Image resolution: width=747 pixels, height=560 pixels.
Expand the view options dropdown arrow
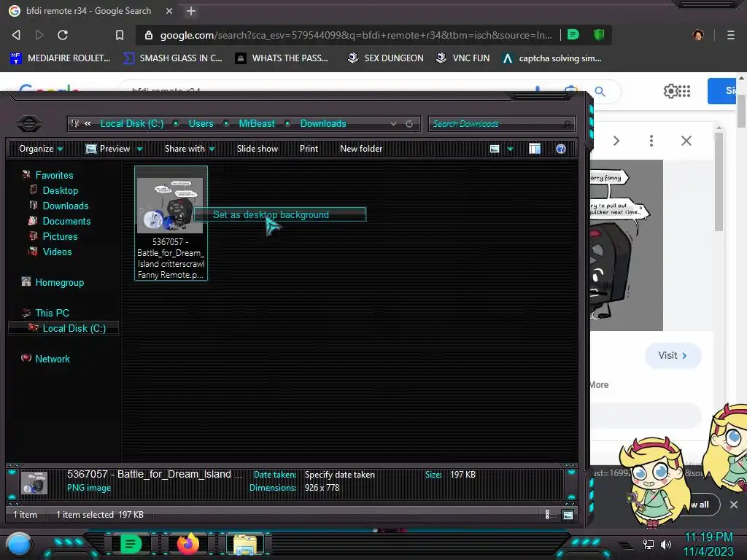coord(510,149)
